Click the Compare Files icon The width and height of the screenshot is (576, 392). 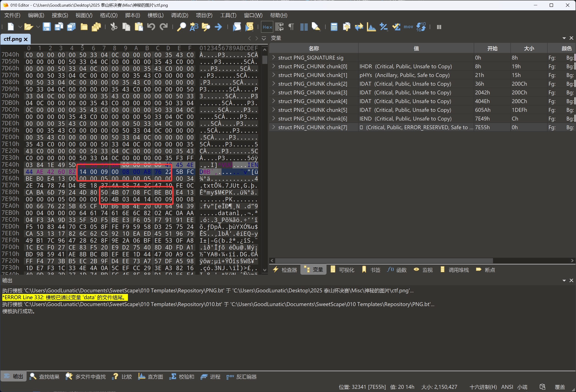point(346,27)
